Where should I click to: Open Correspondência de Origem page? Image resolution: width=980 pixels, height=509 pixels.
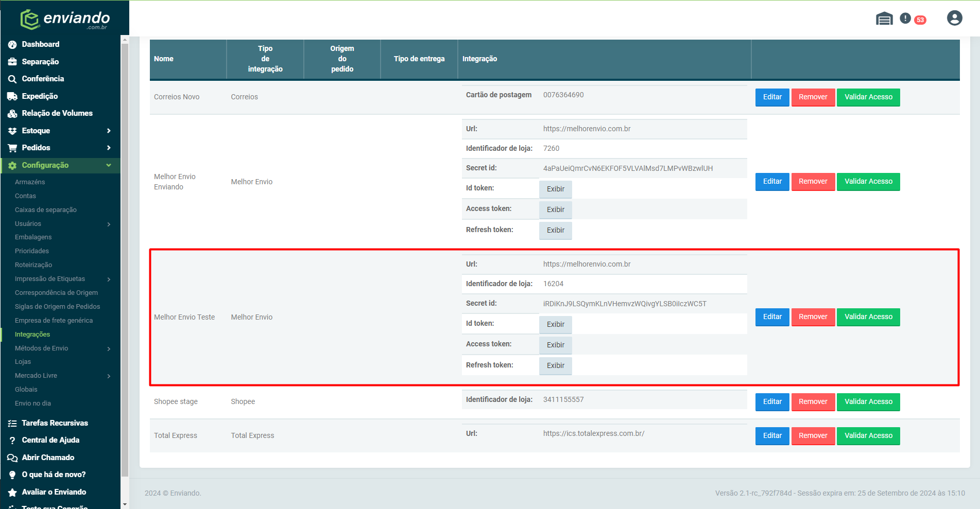[x=56, y=293]
